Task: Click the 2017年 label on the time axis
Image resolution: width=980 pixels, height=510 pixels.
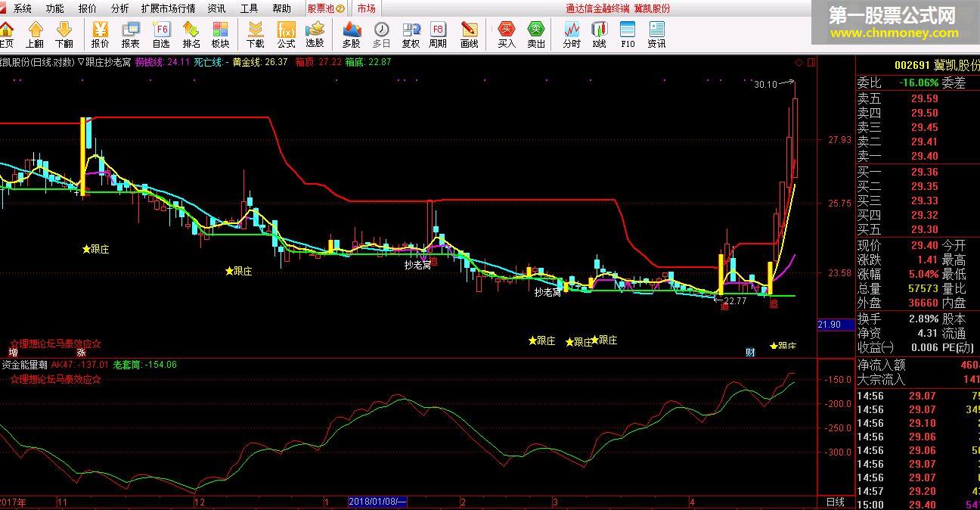Action: 13,502
